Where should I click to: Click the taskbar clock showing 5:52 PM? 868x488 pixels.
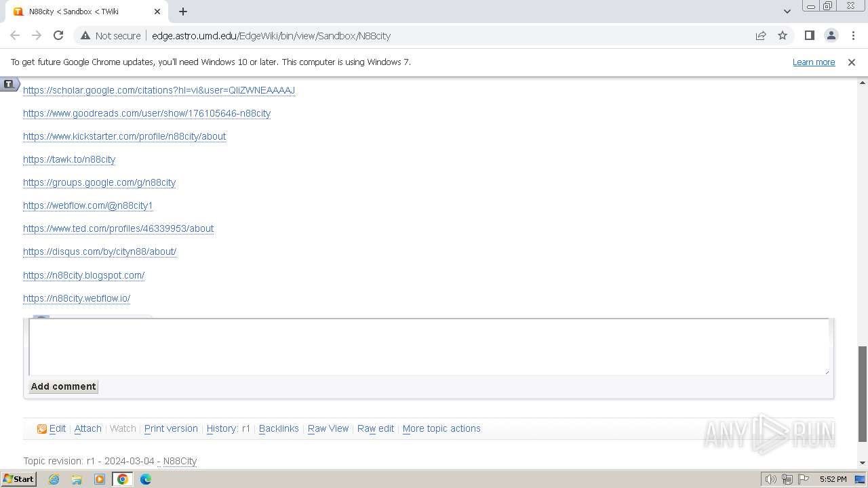tap(833, 479)
